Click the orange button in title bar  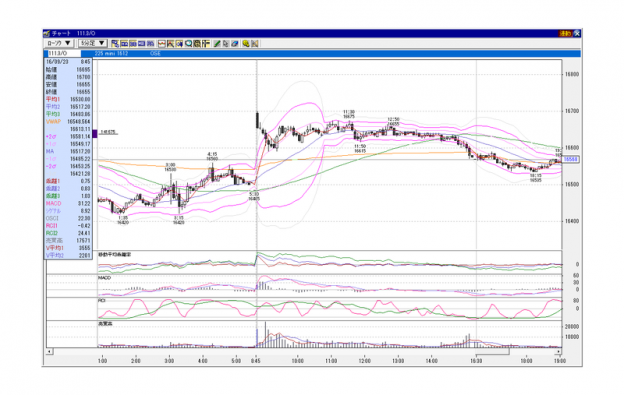pos(566,33)
